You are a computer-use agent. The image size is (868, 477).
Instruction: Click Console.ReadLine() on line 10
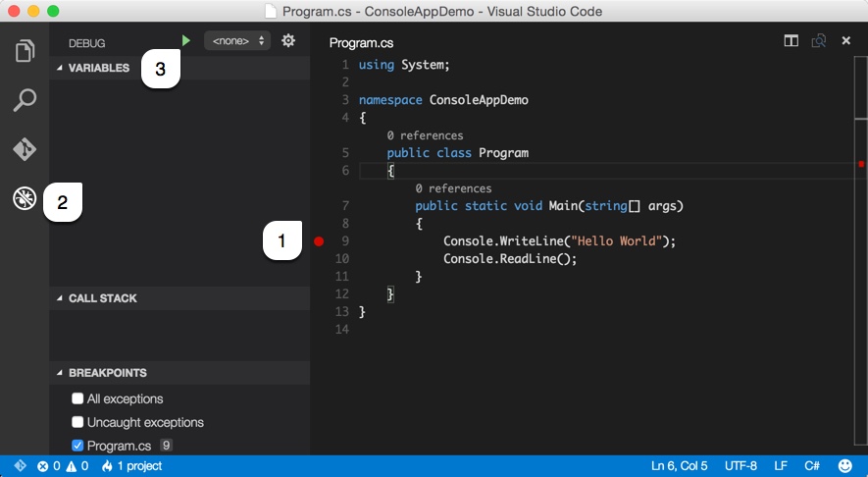pyautogui.click(x=510, y=259)
